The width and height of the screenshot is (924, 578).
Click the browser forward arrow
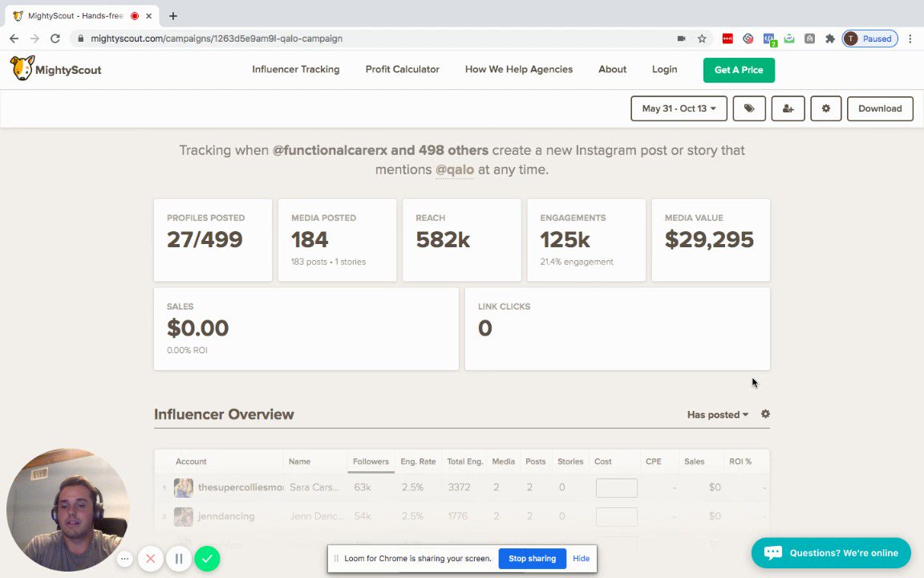[x=34, y=39]
